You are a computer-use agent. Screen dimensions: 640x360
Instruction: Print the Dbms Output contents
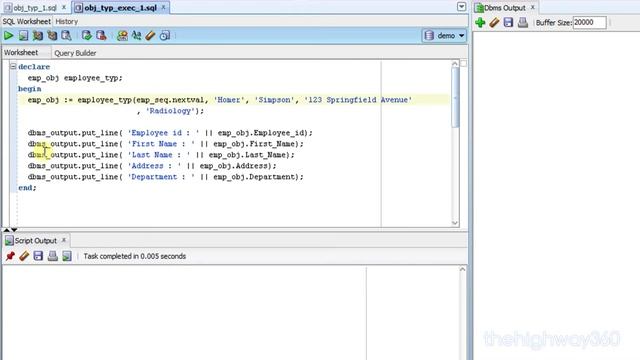[x=523, y=22]
